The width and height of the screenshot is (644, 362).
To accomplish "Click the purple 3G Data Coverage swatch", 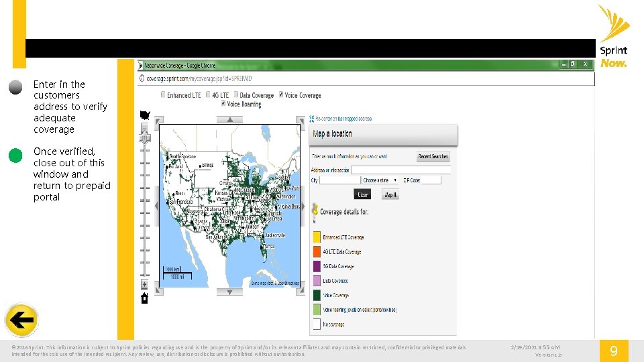I will pos(317,266).
